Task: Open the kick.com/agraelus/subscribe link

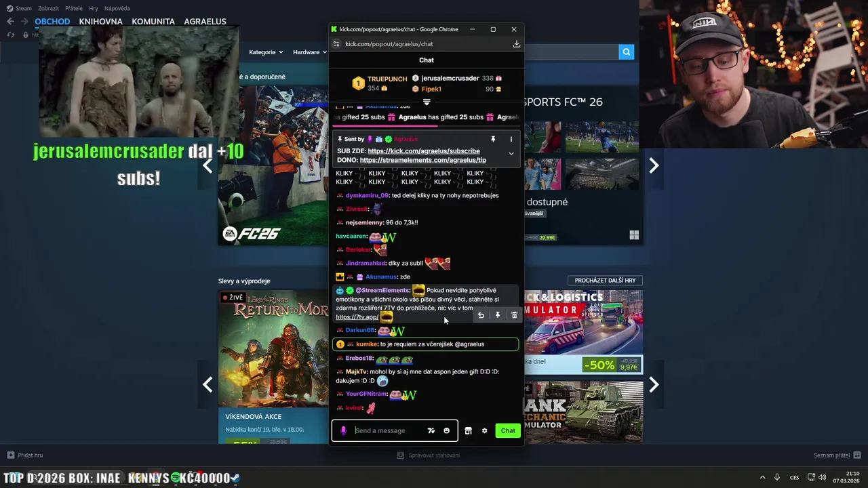Action: click(424, 151)
